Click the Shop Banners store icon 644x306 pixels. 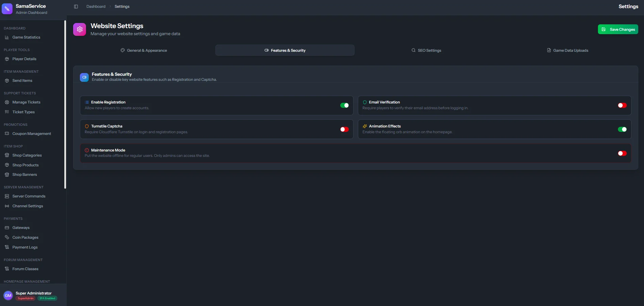coord(7,174)
